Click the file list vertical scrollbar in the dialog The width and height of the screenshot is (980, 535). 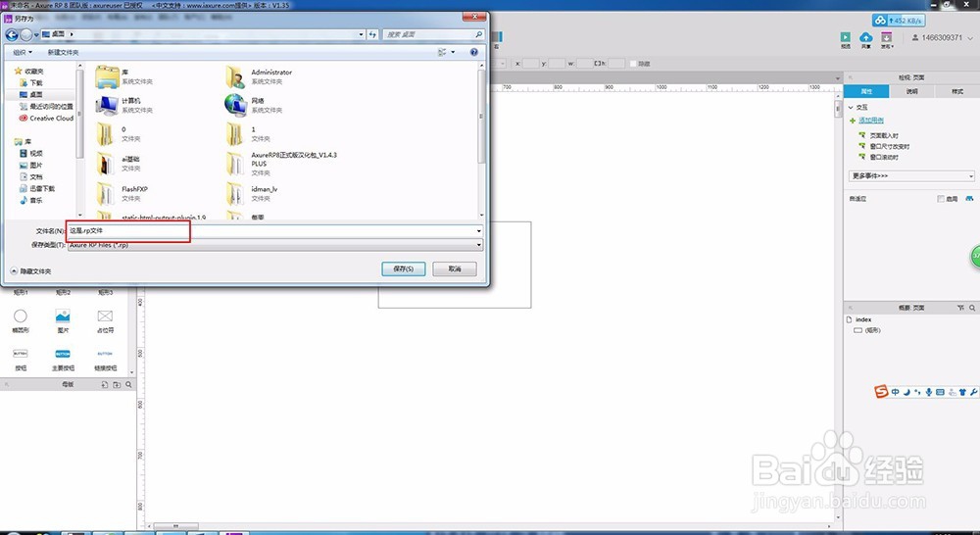(480, 117)
